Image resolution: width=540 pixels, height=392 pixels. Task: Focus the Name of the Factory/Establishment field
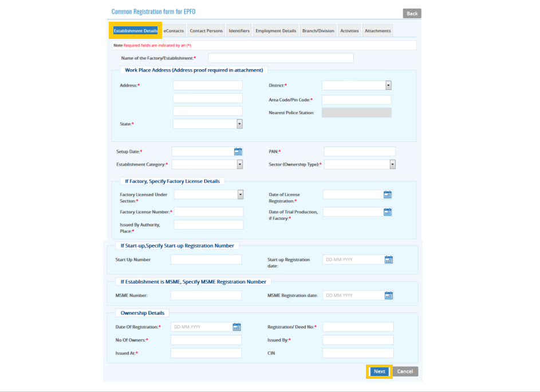tap(281, 58)
